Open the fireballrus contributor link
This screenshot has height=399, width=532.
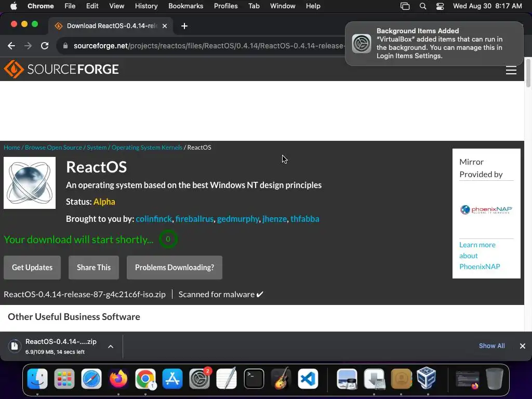pos(194,219)
